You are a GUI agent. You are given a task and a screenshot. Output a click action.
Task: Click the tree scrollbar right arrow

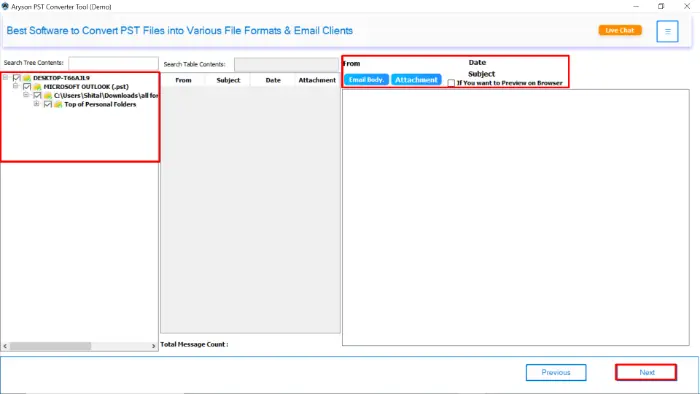click(x=154, y=346)
